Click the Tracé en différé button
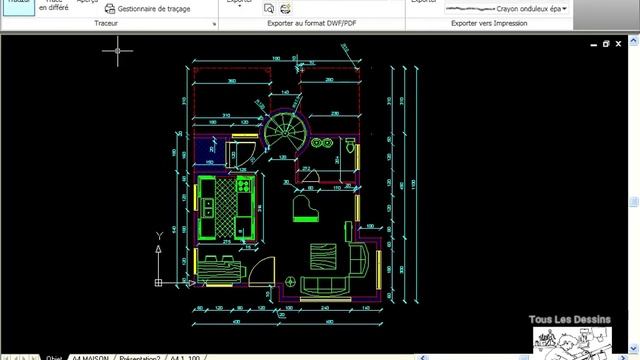Screen dimensions: 640x360 [x=54, y=6]
